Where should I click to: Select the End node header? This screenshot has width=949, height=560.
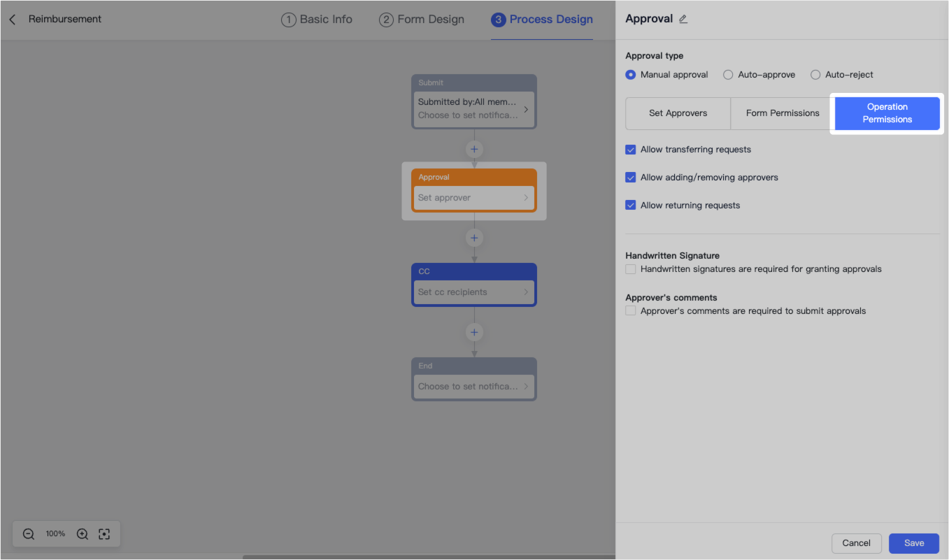[474, 366]
